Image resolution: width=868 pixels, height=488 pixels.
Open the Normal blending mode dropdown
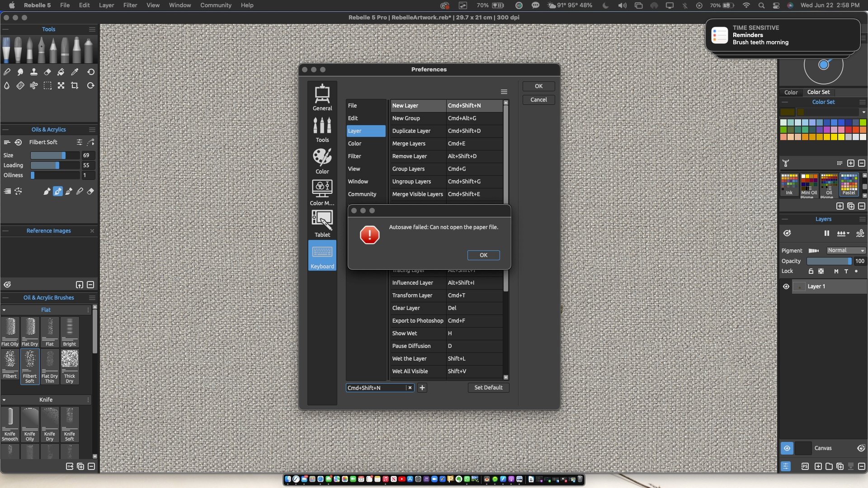click(x=846, y=250)
